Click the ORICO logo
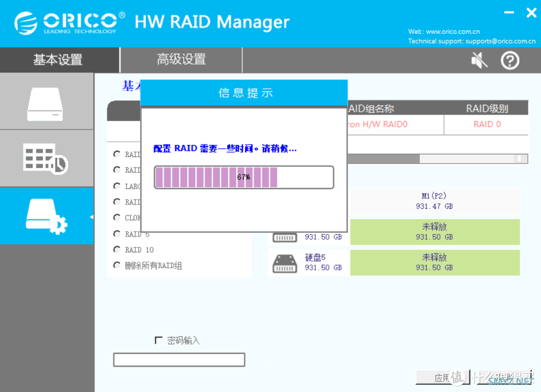 coord(69,23)
